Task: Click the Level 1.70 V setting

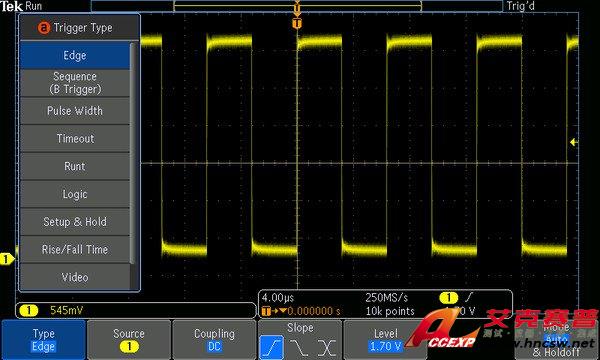Action: point(385,340)
